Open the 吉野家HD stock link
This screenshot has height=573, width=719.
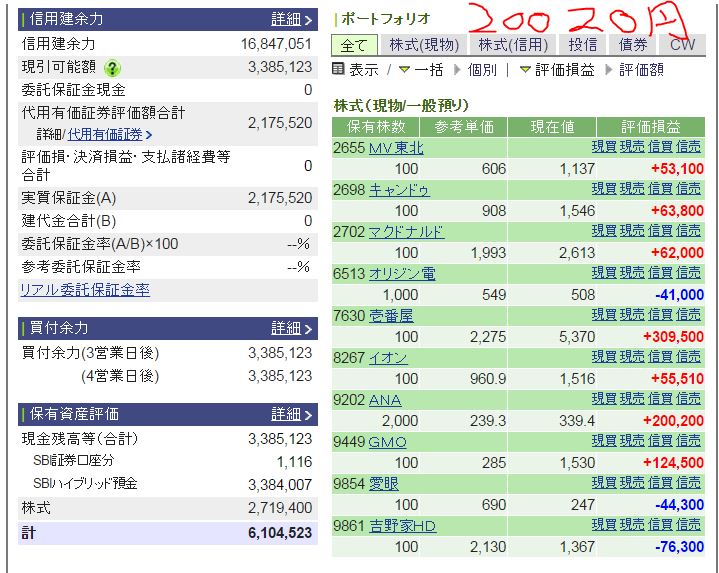pos(402,526)
